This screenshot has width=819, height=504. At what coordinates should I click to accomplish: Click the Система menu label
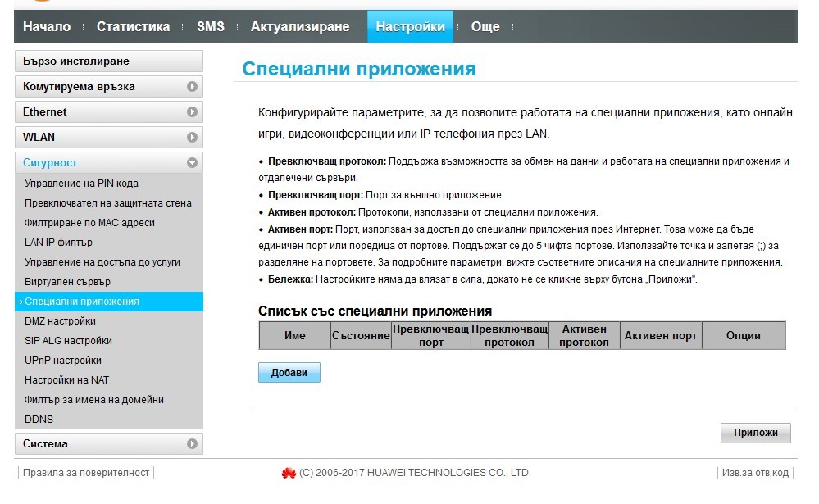45,444
